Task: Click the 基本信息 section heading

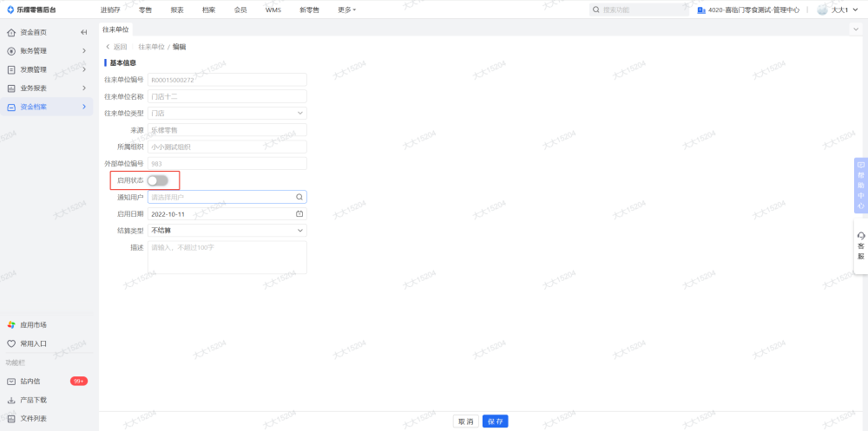Action: [x=123, y=63]
